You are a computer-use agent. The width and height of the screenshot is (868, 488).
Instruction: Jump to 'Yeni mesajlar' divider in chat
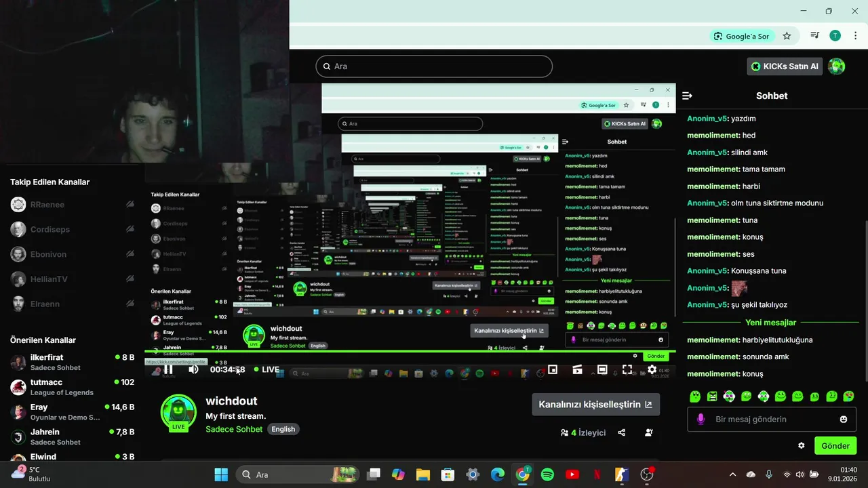[770, 323]
